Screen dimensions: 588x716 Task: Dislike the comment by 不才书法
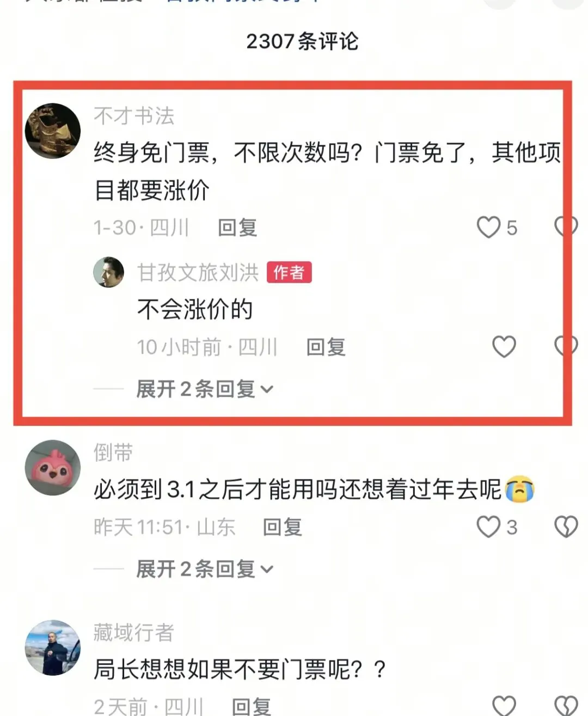tap(566, 227)
